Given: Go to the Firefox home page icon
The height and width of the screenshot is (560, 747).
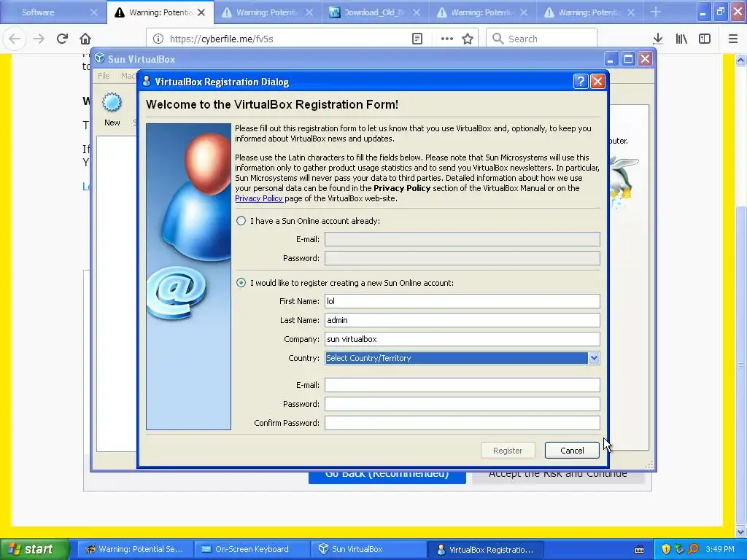Looking at the screenshot, I should click(x=85, y=39).
